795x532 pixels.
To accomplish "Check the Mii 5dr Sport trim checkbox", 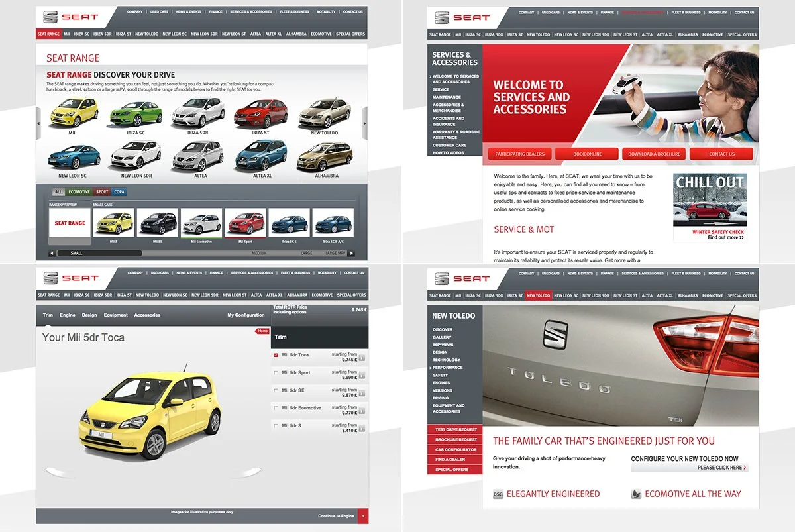I will [x=276, y=373].
